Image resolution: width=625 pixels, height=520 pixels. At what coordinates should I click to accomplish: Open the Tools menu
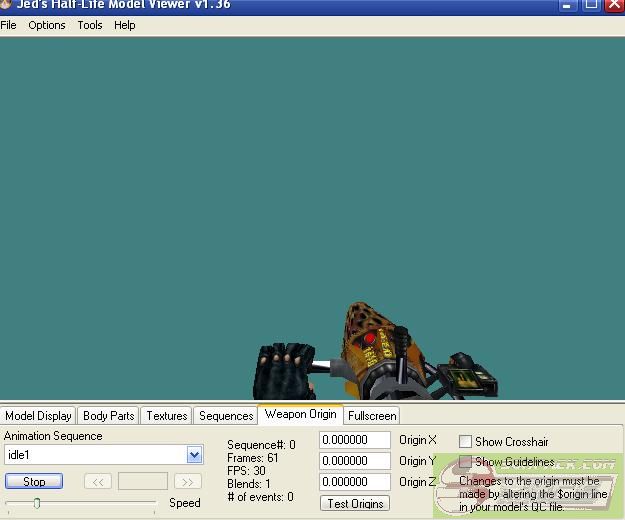point(90,25)
